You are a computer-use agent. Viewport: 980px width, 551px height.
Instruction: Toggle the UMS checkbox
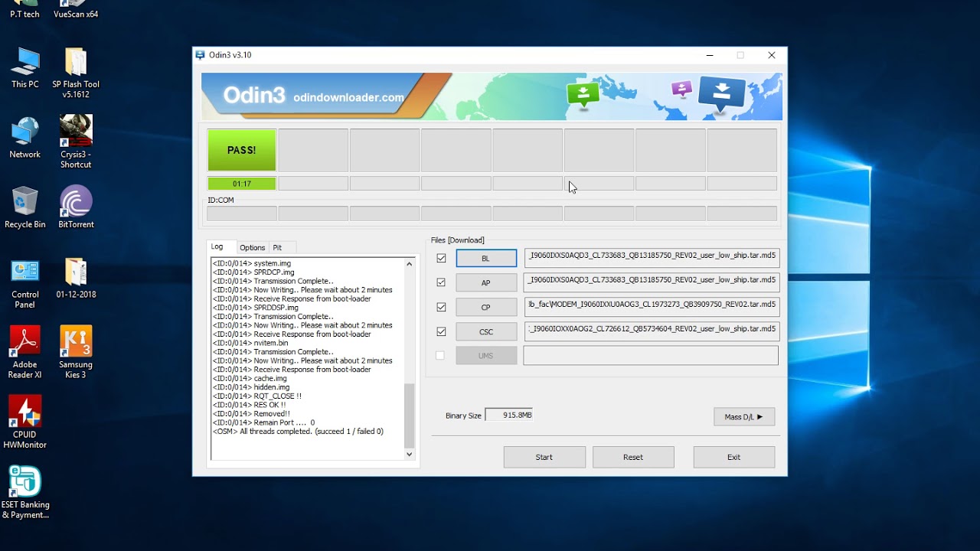440,355
